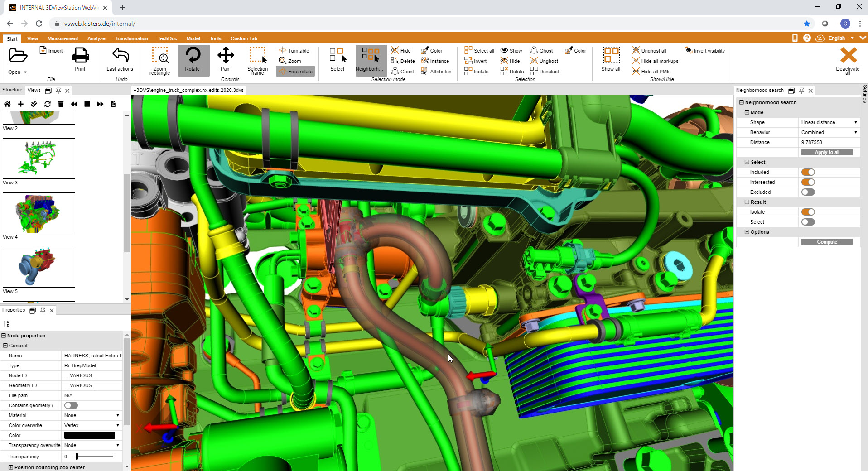The height and width of the screenshot is (471, 868).
Task: Collapse the Node properties section
Action: click(x=5, y=336)
